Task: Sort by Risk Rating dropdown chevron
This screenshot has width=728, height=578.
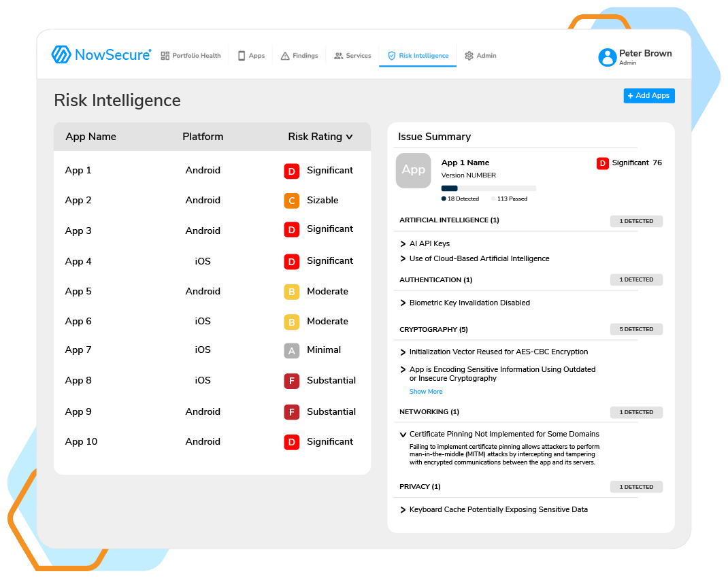Action: click(x=350, y=137)
